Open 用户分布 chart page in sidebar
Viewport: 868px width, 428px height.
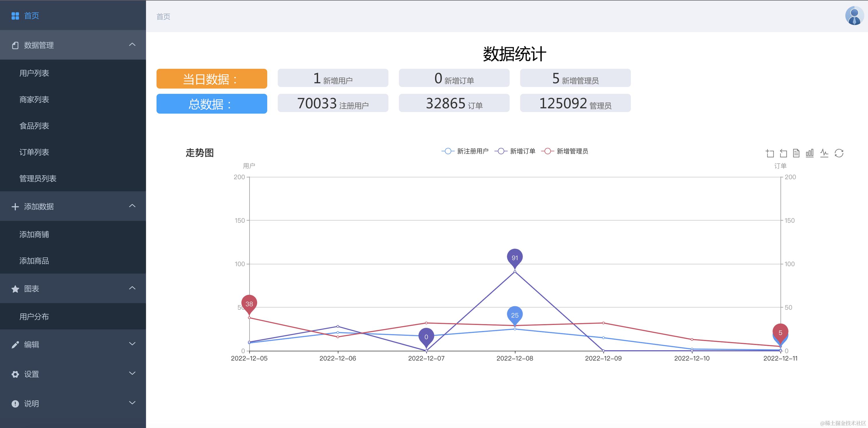34,316
